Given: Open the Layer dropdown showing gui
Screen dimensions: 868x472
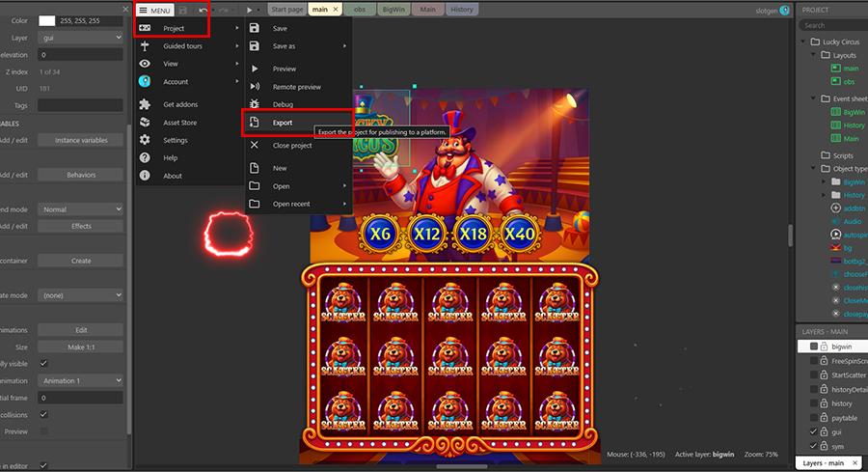Looking at the screenshot, I should click(81, 38).
